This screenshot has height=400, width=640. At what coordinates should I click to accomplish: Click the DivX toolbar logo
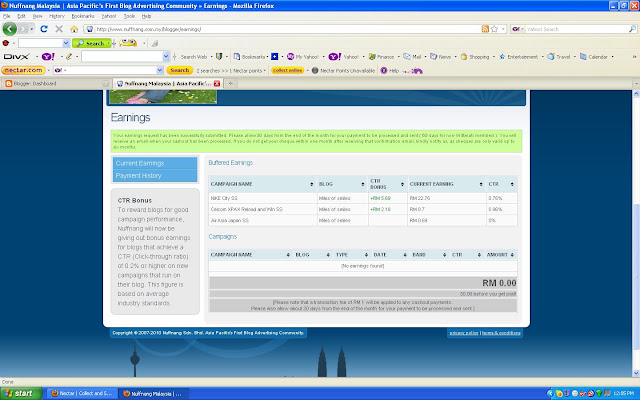[16, 57]
